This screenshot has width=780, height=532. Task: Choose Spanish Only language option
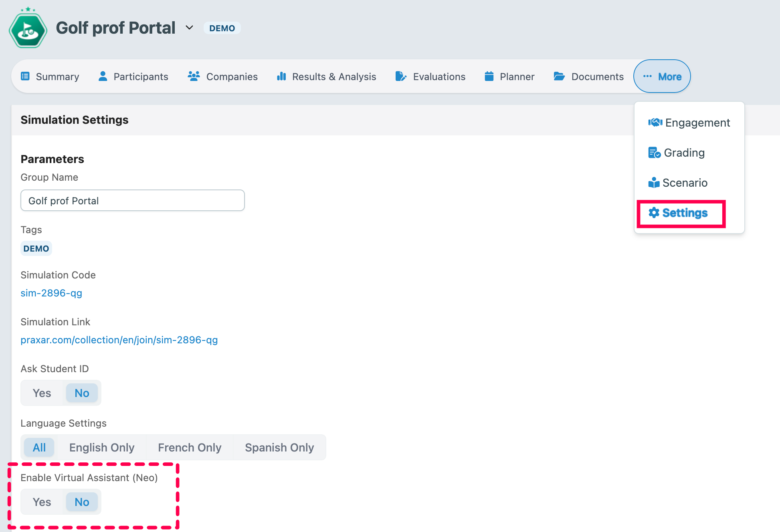pyautogui.click(x=279, y=447)
